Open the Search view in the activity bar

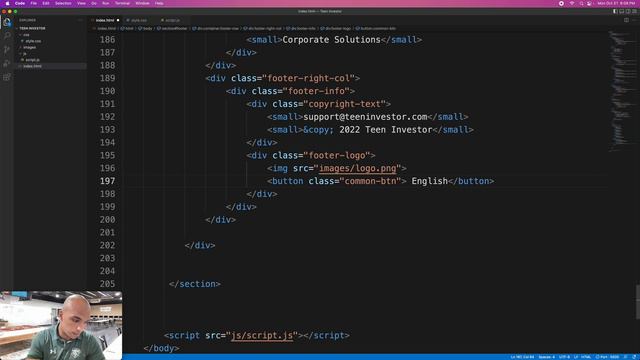tap(7, 36)
